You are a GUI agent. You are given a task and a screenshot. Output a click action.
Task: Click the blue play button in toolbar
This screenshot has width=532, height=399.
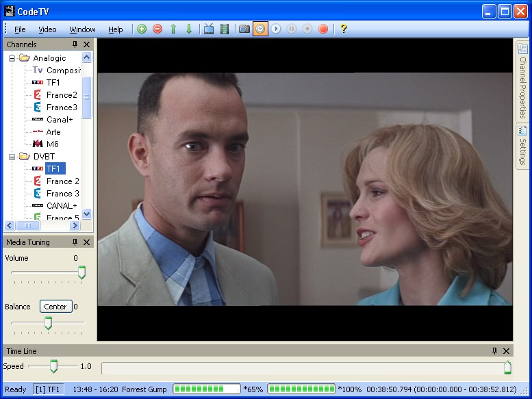[276, 29]
